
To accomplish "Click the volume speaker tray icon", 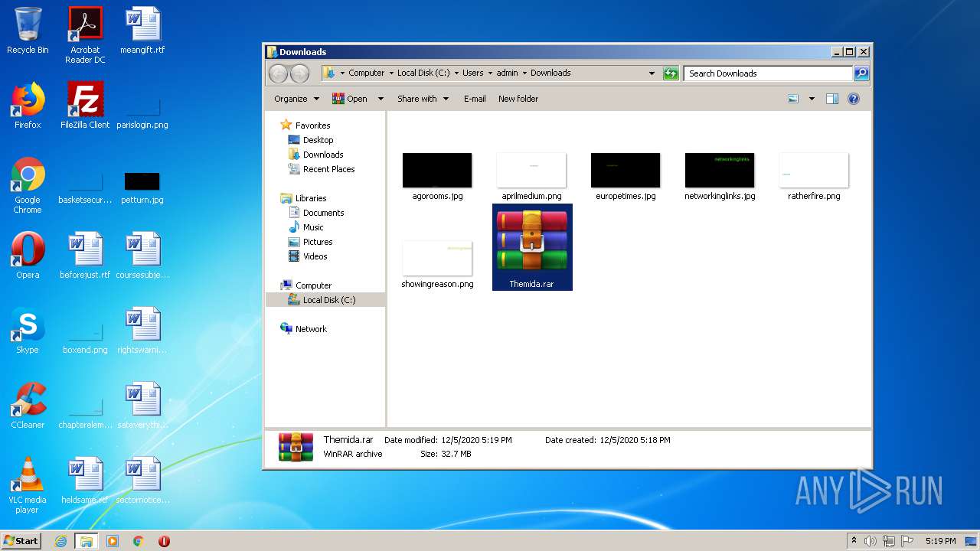I will (x=870, y=541).
